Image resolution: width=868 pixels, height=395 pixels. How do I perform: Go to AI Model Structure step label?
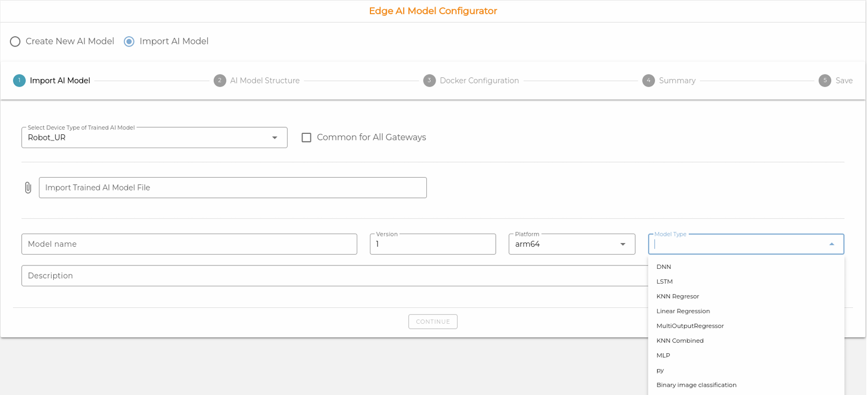pyautogui.click(x=265, y=81)
